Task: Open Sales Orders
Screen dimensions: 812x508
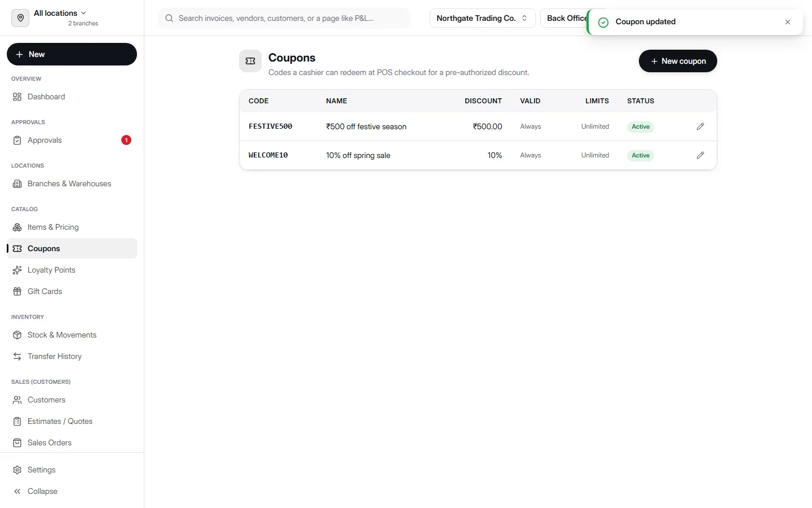Action: pos(72,443)
